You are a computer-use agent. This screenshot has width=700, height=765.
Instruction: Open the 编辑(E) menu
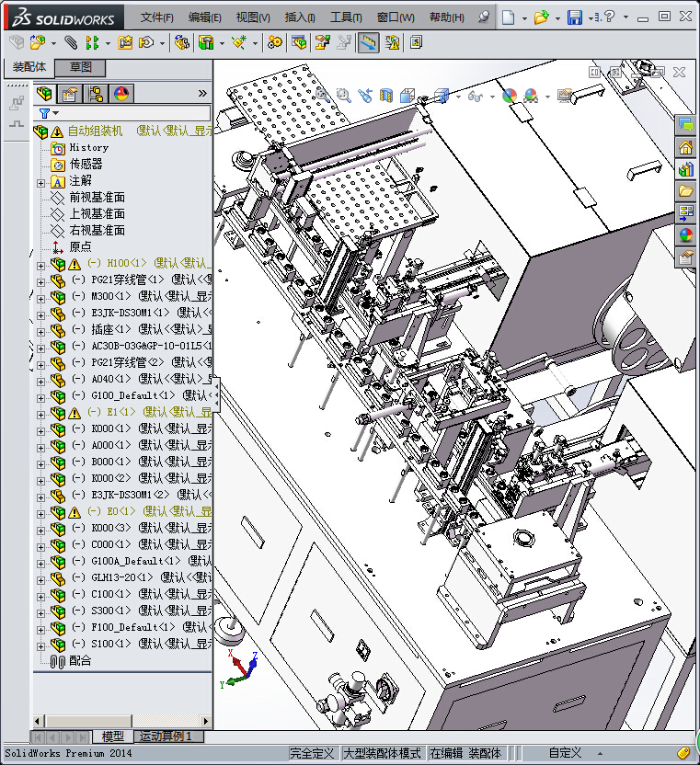[x=205, y=17]
